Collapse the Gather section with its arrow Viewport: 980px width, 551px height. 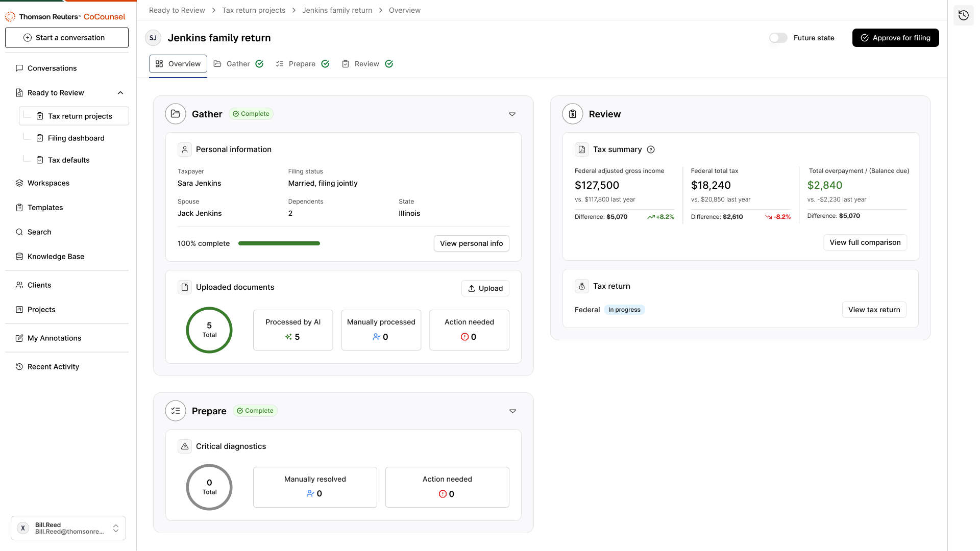(x=512, y=114)
